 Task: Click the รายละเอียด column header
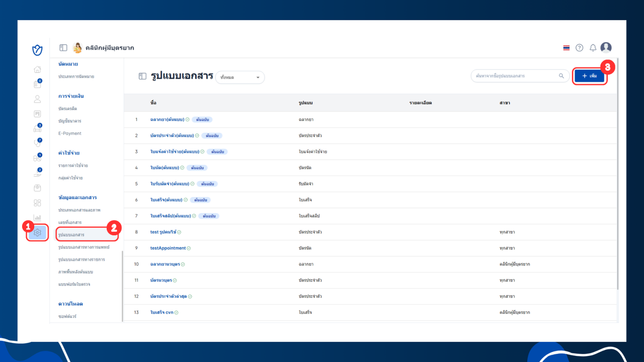pyautogui.click(x=420, y=103)
